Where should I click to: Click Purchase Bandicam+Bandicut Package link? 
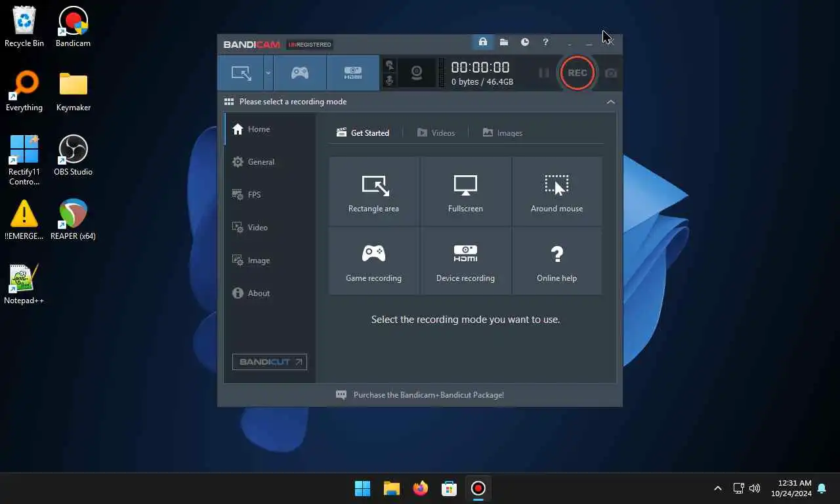coord(429,395)
